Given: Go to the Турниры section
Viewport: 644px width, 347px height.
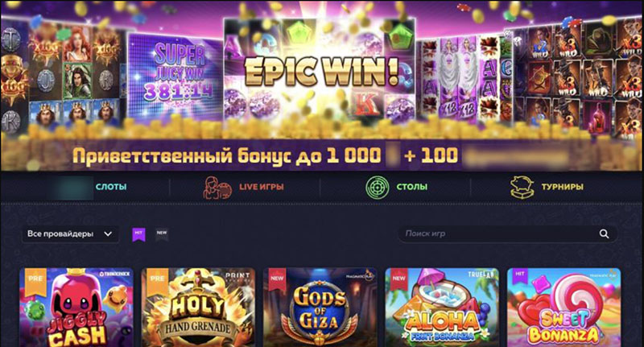Looking at the screenshot, I should click(x=562, y=187).
